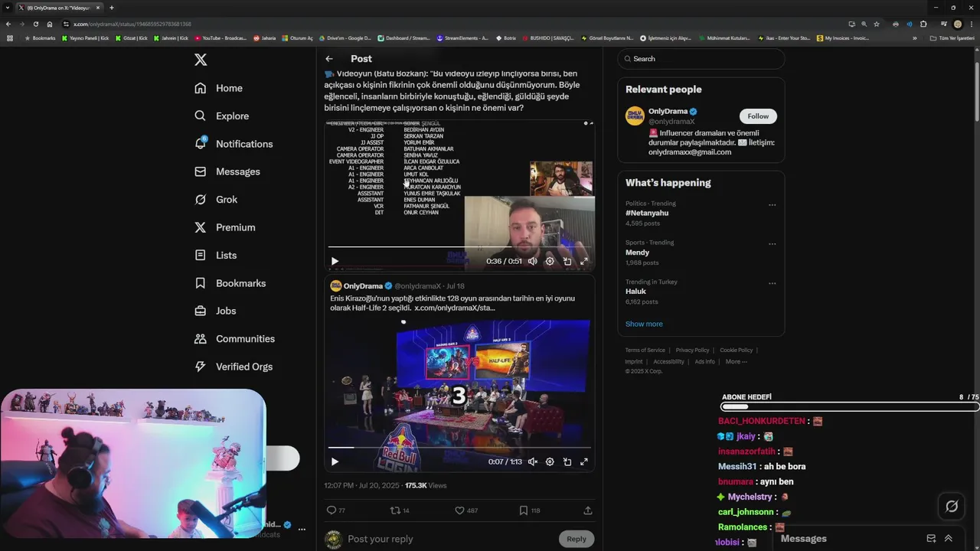
Task: Open the #Netanyahu trending topic
Action: pyautogui.click(x=647, y=213)
